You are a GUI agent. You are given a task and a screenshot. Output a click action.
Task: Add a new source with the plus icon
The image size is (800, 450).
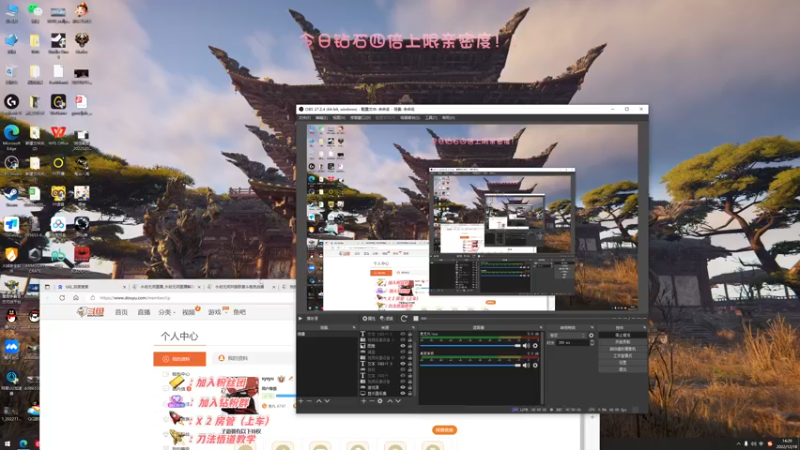tap(363, 401)
